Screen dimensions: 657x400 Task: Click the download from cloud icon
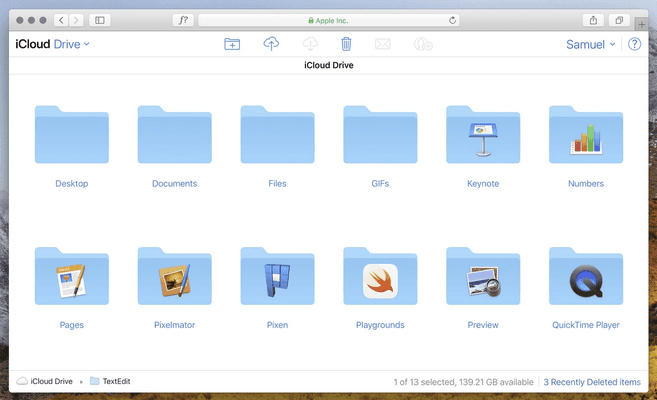tap(310, 44)
